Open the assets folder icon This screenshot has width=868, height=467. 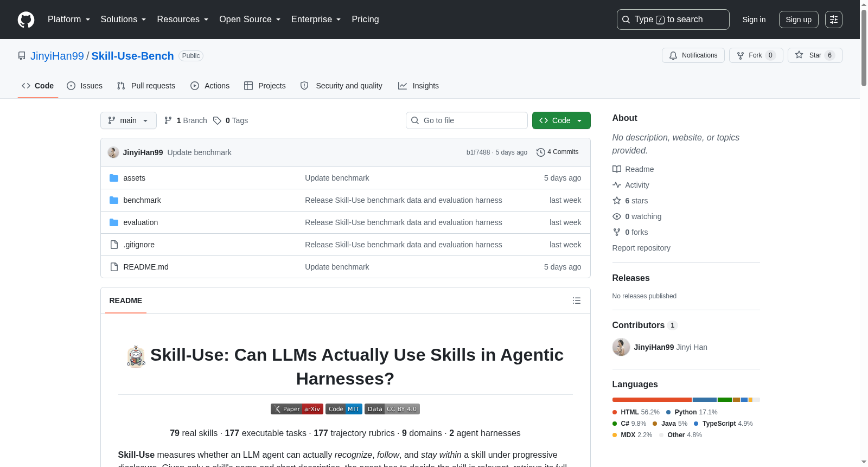tap(114, 178)
